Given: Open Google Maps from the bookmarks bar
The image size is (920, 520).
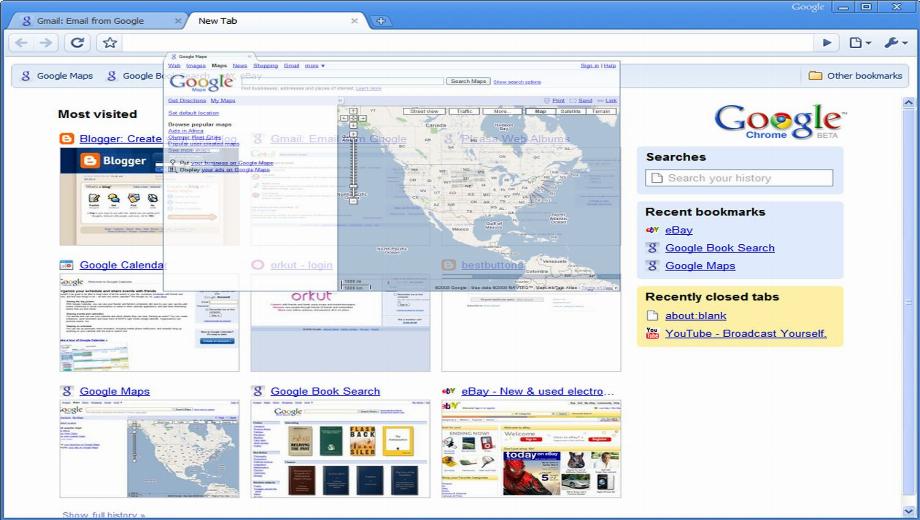Looking at the screenshot, I should [57, 76].
